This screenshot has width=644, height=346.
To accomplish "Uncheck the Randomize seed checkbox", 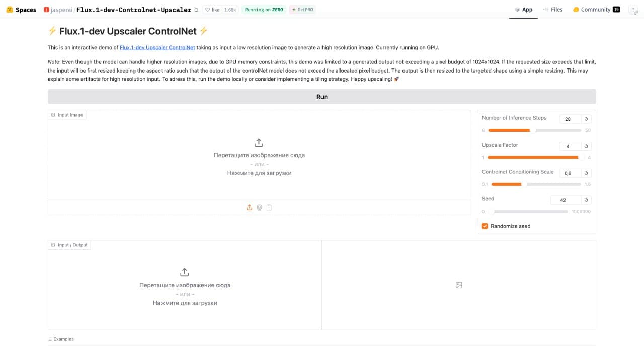I will 485,226.
